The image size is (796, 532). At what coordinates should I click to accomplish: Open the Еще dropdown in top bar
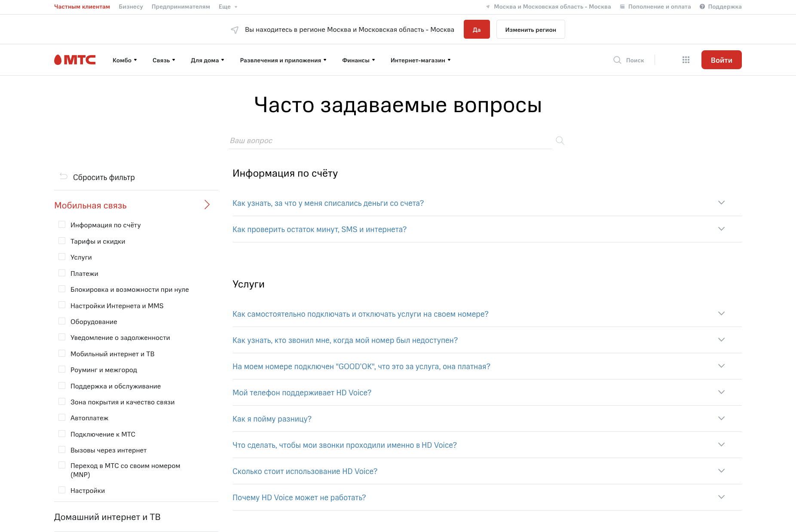click(x=228, y=6)
